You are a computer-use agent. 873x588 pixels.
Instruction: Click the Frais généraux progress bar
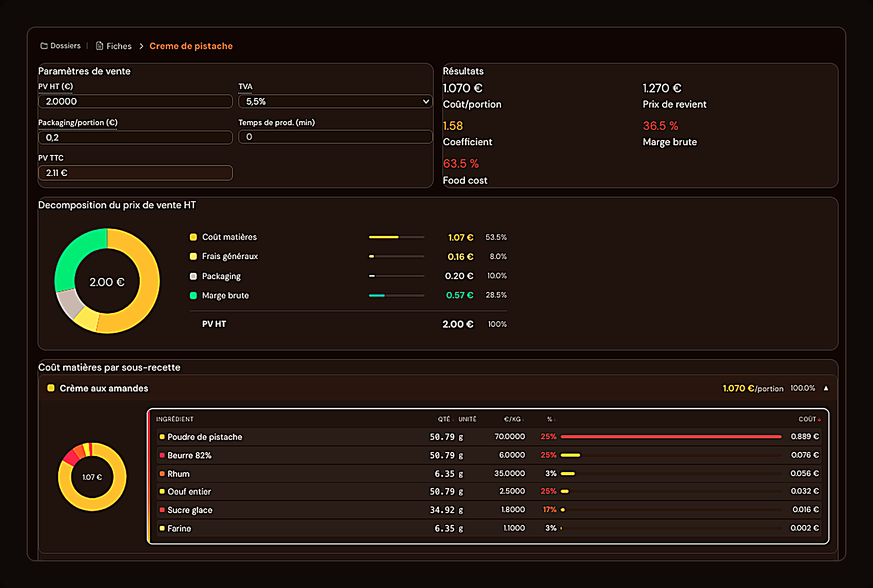click(396, 257)
